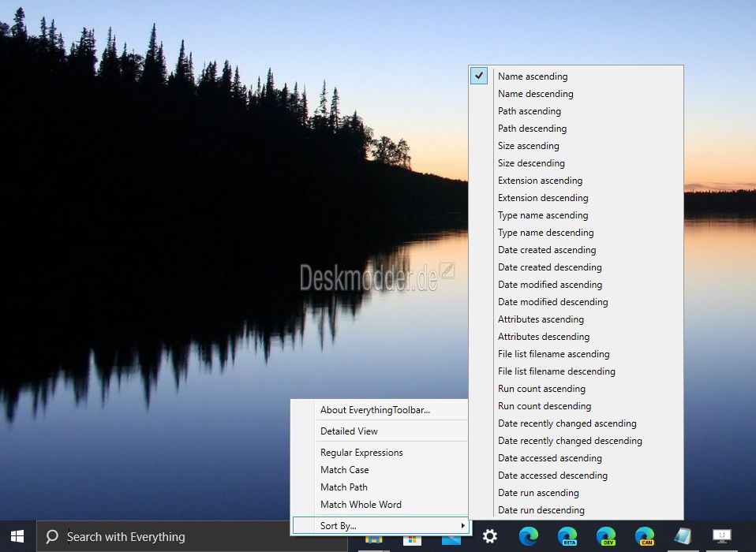
Task: Sort by Attributes descending
Action: pyautogui.click(x=576, y=336)
